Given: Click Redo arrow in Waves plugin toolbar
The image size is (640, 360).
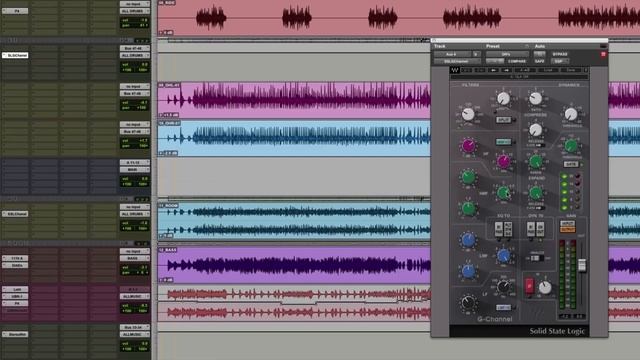Looking at the screenshot, I should point(480,70).
